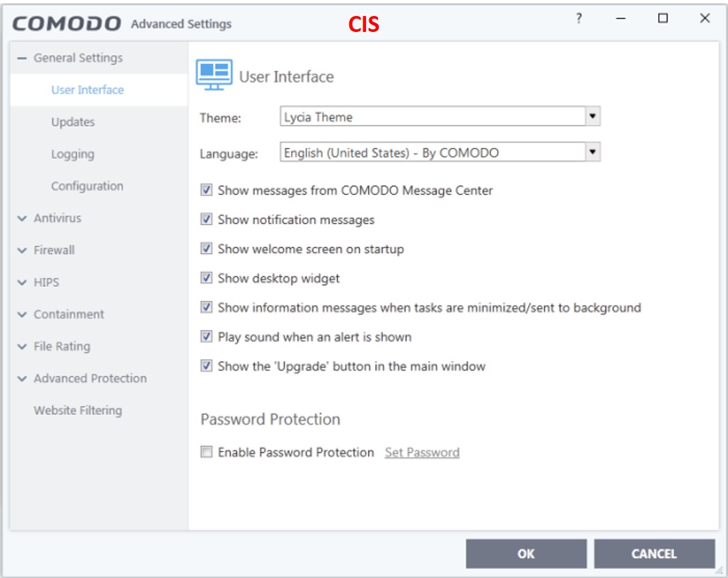Enable Password Protection checkbox
Viewport: 728px width, 578px height.
click(206, 453)
